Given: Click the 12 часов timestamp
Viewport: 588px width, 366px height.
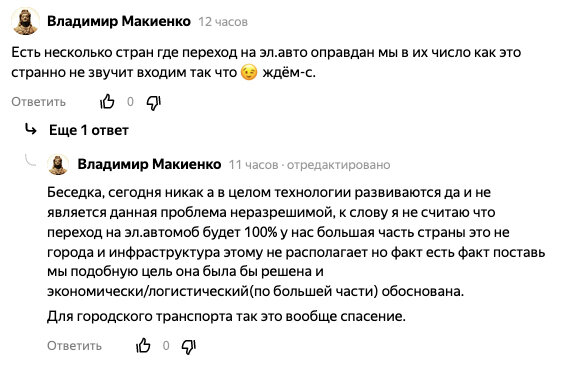Looking at the screenshot, I should (x=223, y=22).
